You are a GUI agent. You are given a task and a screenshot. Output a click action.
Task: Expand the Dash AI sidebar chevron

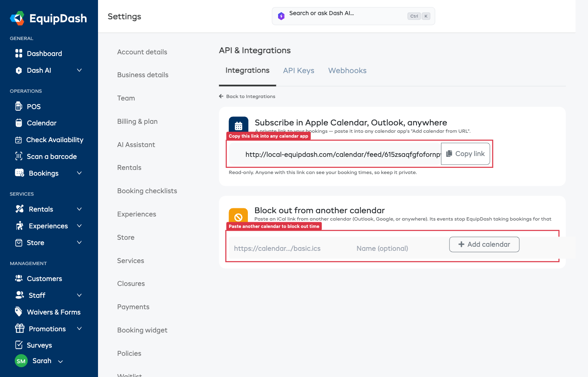pos(80,70)
